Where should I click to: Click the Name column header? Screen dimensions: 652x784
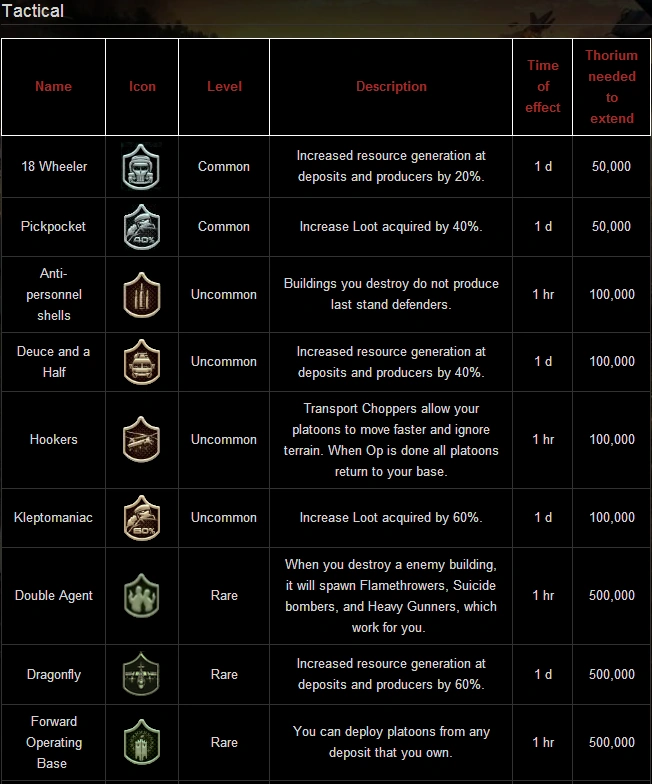coord(53,87)
